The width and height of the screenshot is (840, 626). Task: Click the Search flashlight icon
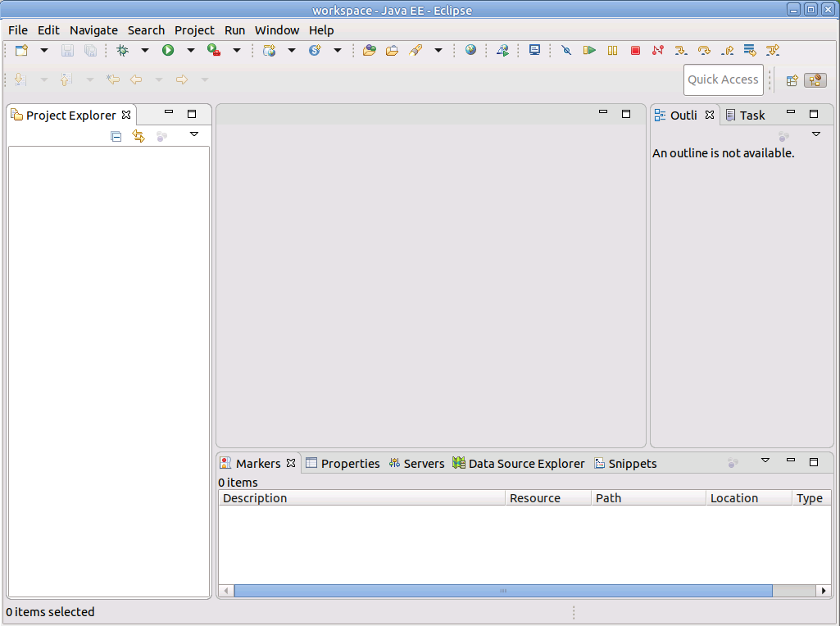click(x=415, y=50)
